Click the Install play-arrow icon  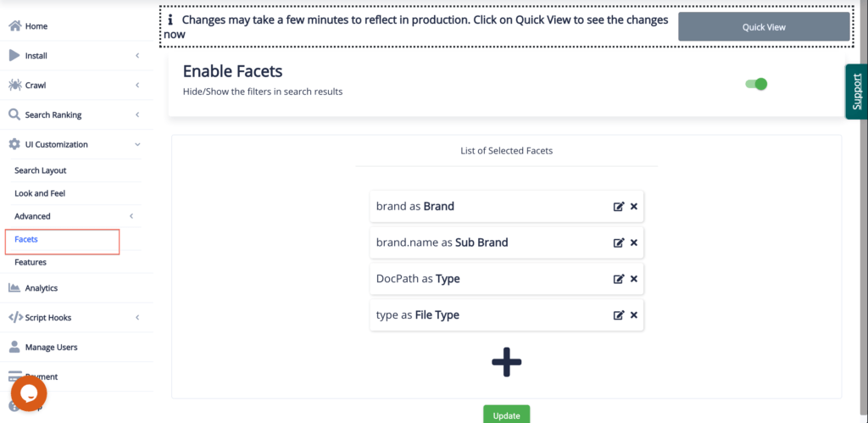(x=14, y=55)
